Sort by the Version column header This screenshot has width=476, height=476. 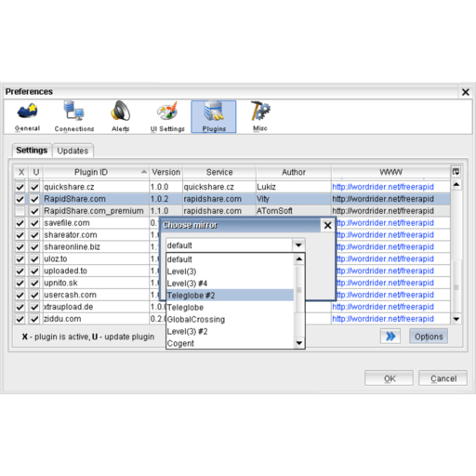pos(166,172)
